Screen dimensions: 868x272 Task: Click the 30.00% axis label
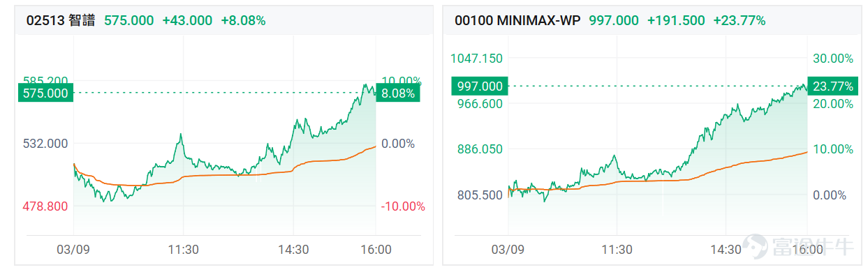[x=833, y=58]
